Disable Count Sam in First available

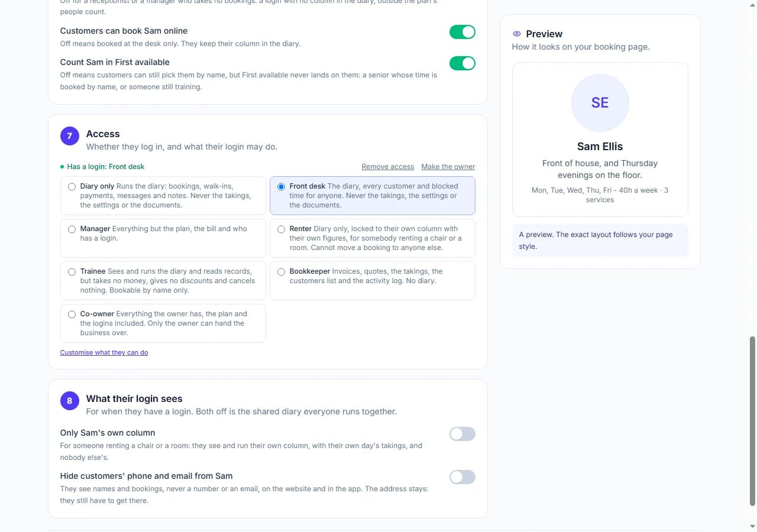(x=462, y=63)
